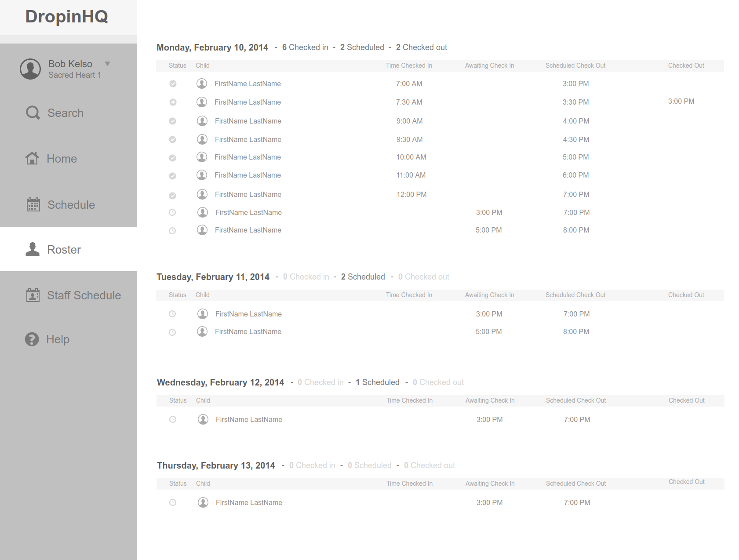Viewport: 739px width, 560px height.
Task: Click Wednesday's clock status icon in the only row
Action: [173, 419]
